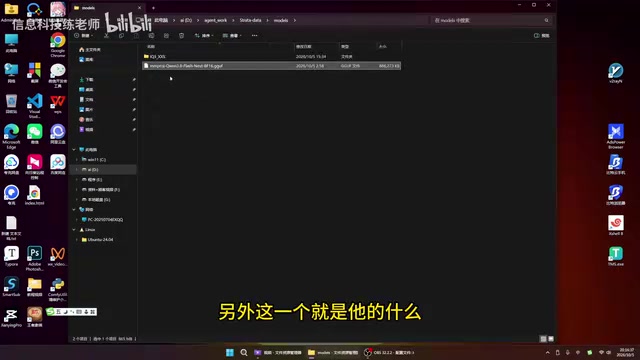
Task: Open the Sort dropdown in toolbar
Action: click(204, 36)
